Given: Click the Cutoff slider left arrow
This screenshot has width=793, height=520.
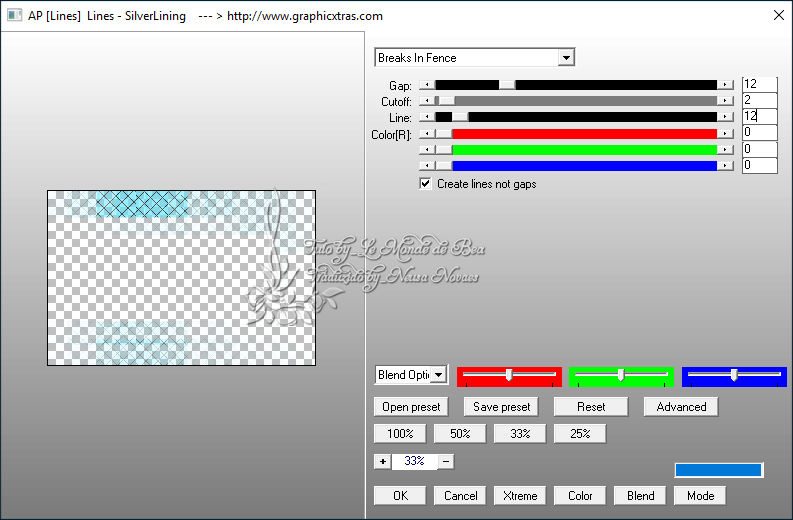Looking at the screenshot, I should [427, 101].
